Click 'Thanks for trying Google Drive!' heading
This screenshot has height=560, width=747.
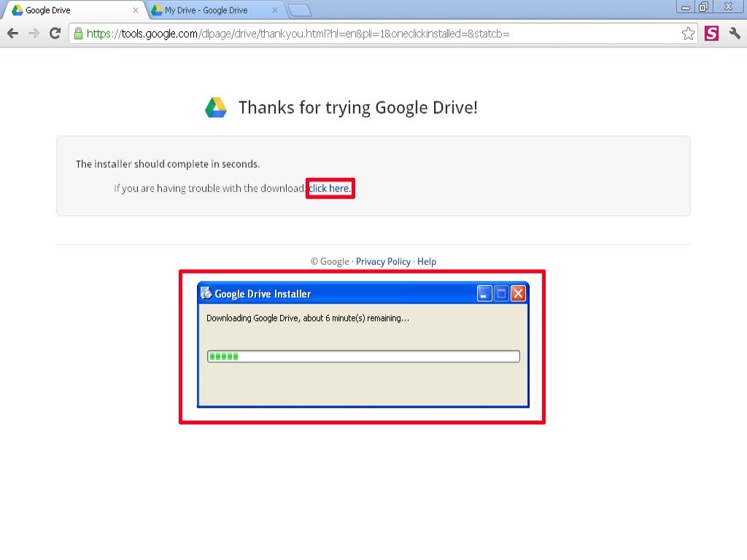[357, 108]
